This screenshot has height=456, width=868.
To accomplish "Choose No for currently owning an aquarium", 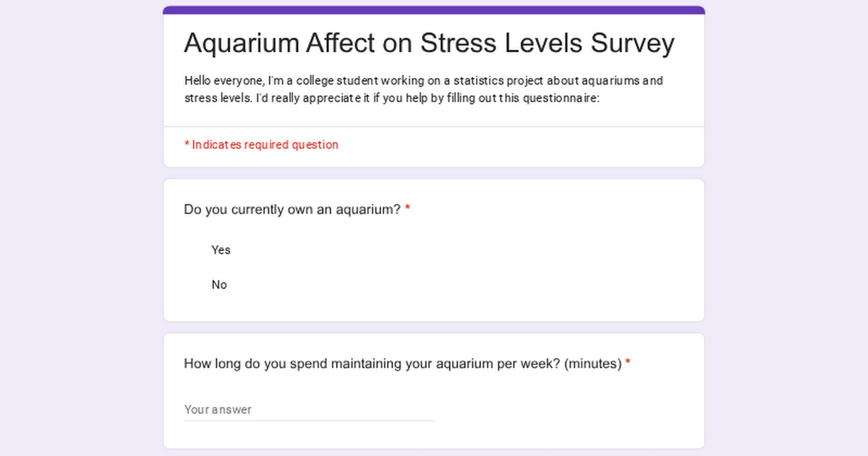I will click(x=219, y=284).
